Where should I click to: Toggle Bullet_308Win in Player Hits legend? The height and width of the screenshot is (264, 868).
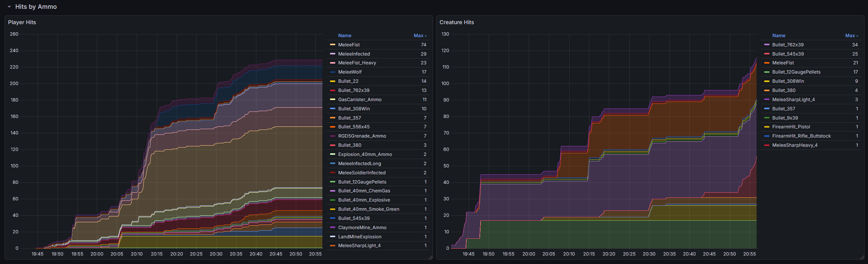(354, 109)
